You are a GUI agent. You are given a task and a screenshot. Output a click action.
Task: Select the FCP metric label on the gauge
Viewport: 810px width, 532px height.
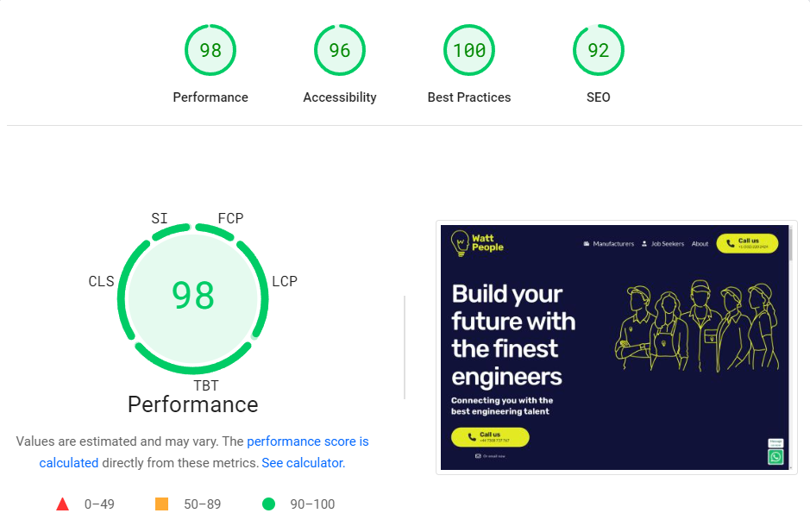coord(230,219)
